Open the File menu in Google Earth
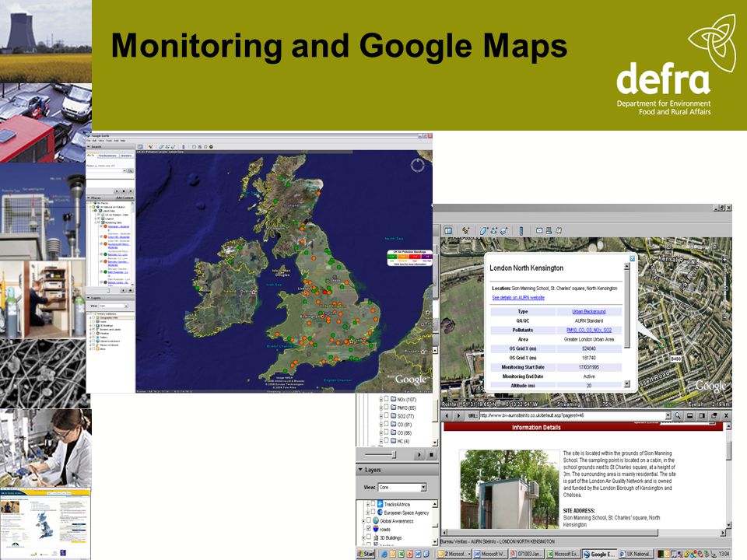Screen dimensions: 747x560 click(x=88, y=141)
